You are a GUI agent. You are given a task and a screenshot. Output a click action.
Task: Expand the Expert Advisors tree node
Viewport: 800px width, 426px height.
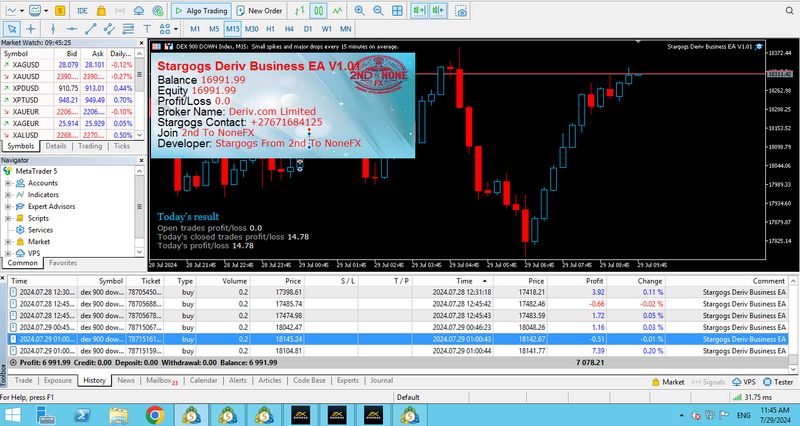pos(8,207)
